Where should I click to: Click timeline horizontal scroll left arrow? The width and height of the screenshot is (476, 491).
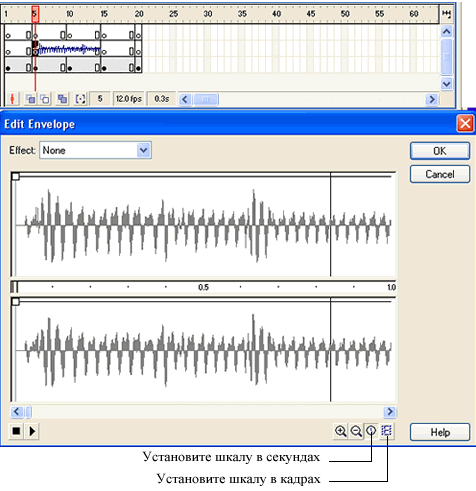(185, 99)
